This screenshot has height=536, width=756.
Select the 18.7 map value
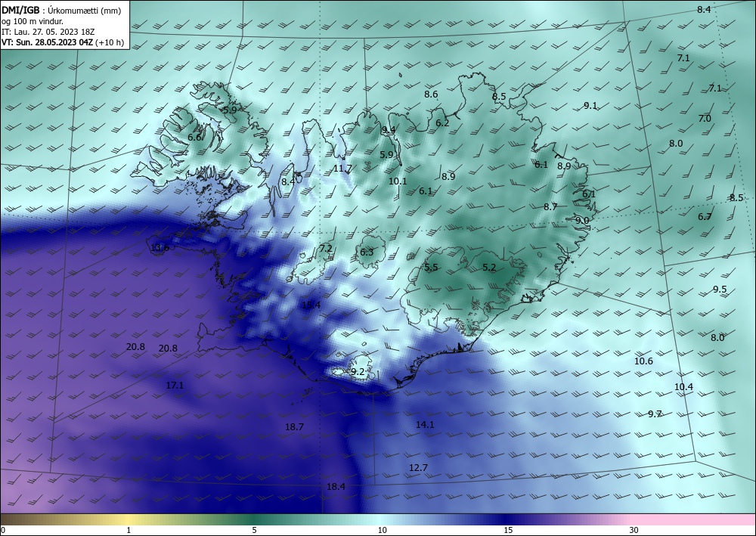(x=294, y=426)
